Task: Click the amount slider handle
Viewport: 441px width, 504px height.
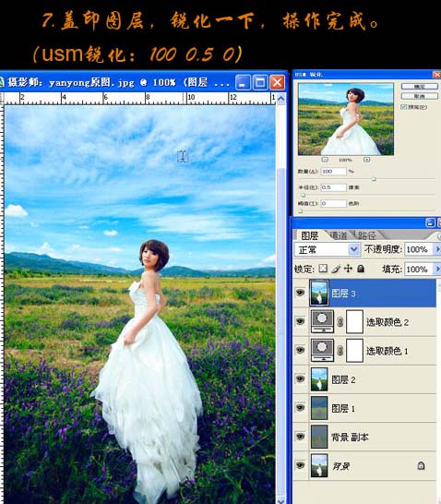Action: click(374, 179)
